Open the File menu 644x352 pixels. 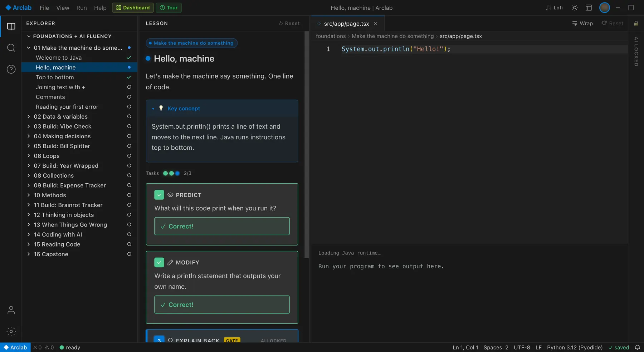point(44,8)
